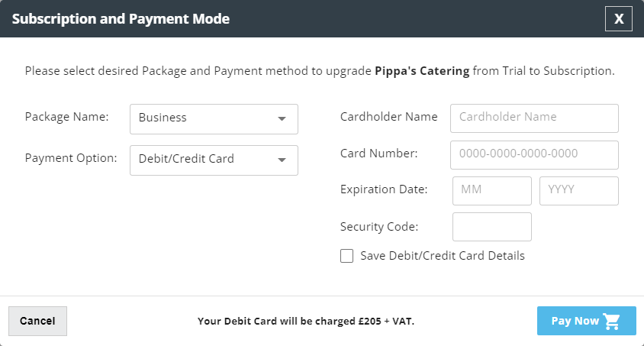Screen dimensions: 644x346
Task: Click the Subscription and Payment Mode title
Action: (121, 19)
